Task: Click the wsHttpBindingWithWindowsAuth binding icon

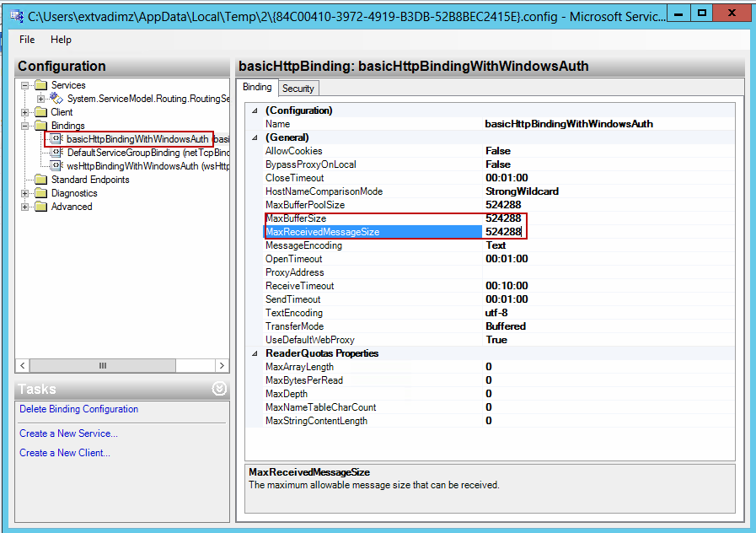Action: click(57, 166)
